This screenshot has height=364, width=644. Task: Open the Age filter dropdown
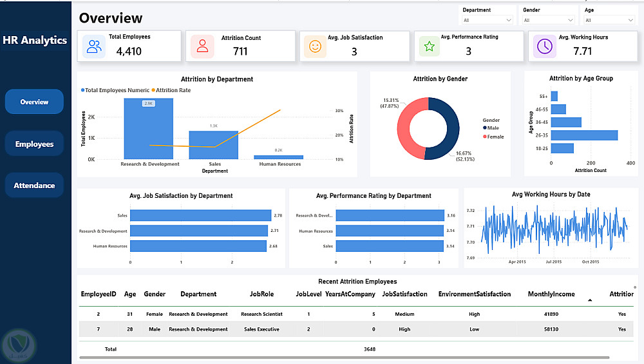pyautogui.click(x=609, y=20)
